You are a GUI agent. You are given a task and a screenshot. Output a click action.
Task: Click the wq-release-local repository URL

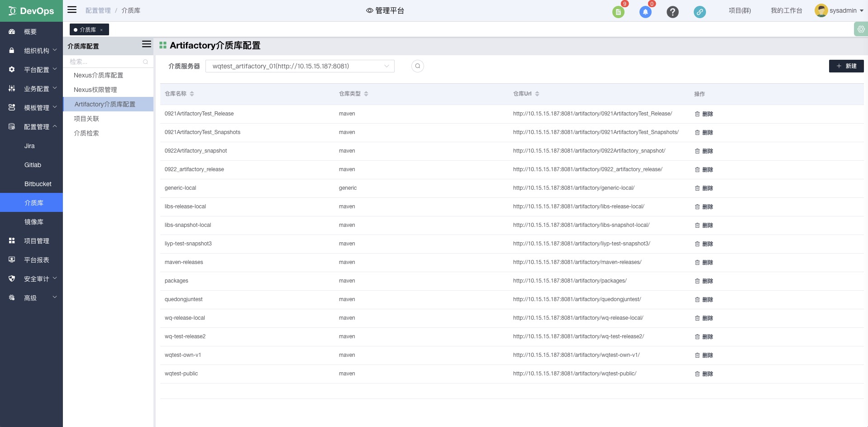pos(578,318)
